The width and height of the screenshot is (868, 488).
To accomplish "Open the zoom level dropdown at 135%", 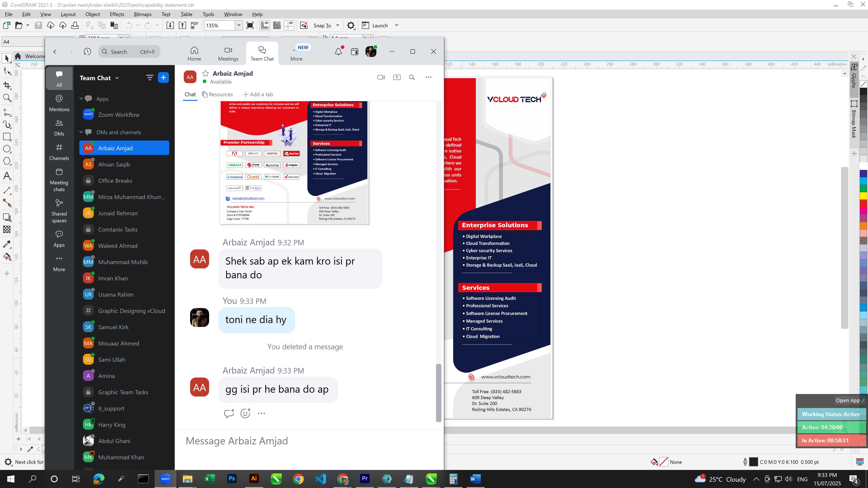I will pos(239,25).
